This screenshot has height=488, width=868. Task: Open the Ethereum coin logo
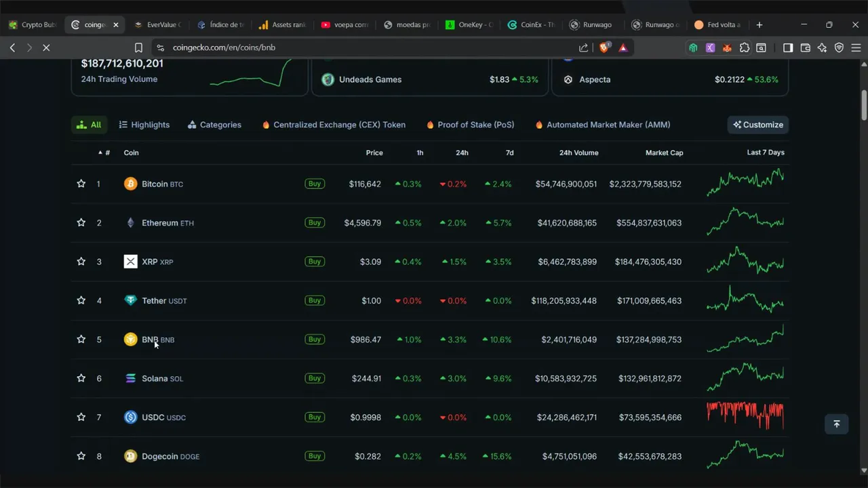coord(130,222)
